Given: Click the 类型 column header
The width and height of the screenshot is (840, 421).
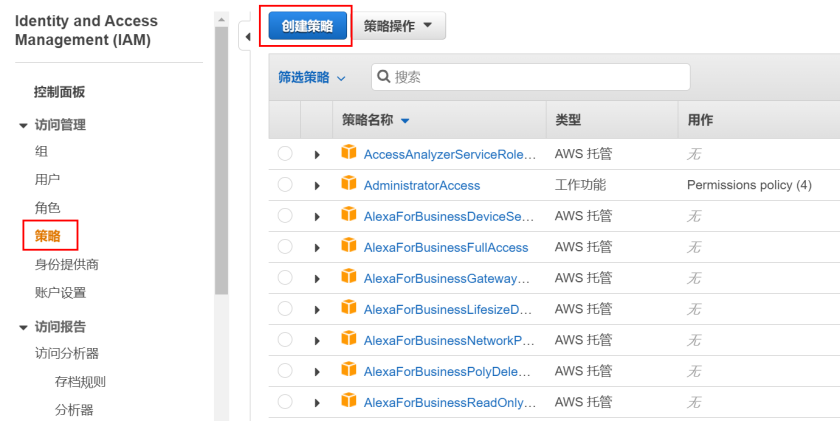Looking at the screenshot, I should point(568,120).
